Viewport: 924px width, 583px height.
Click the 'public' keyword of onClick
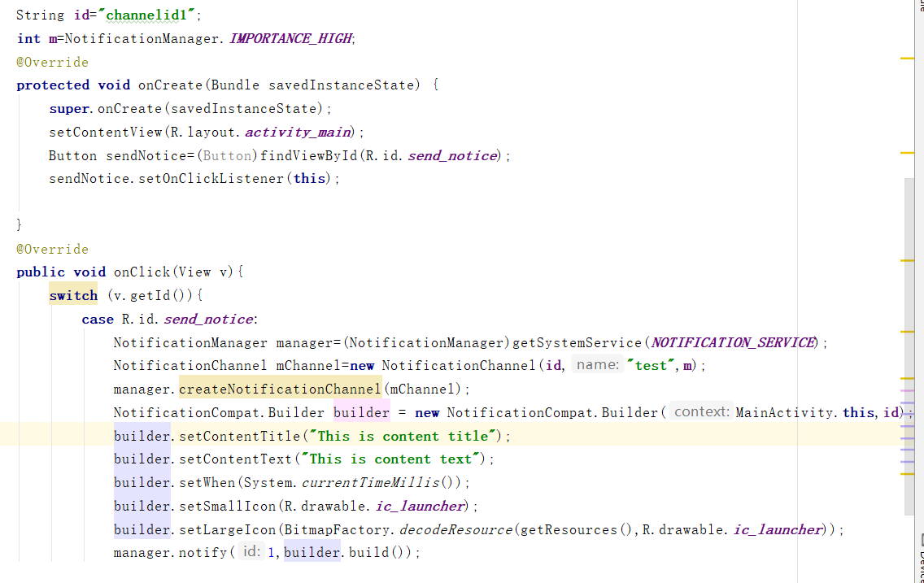click(x=41, y=272)
